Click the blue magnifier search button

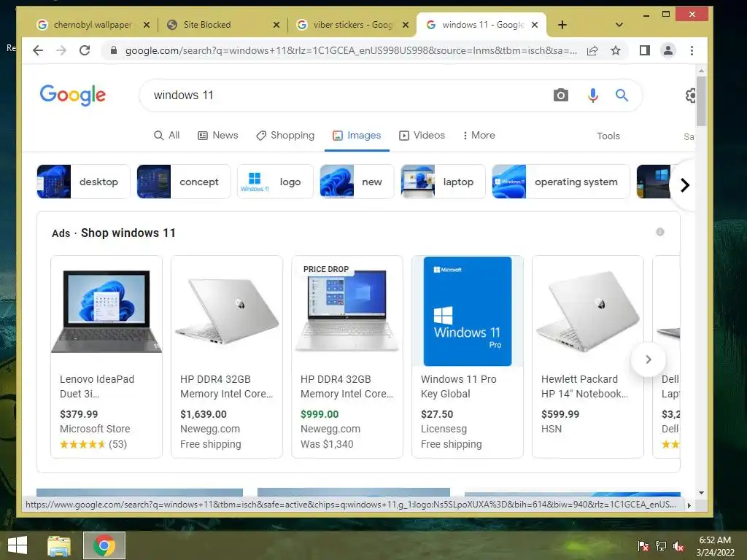622,96
